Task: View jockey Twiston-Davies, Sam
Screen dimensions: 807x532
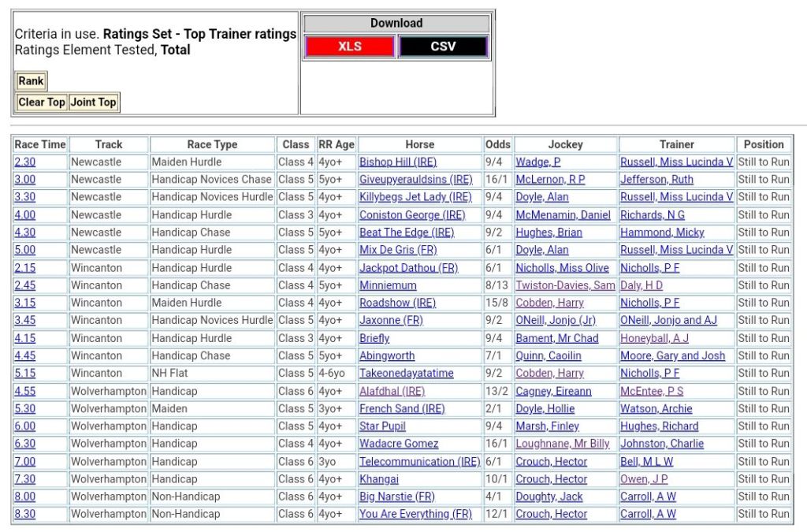Action: 565,285
